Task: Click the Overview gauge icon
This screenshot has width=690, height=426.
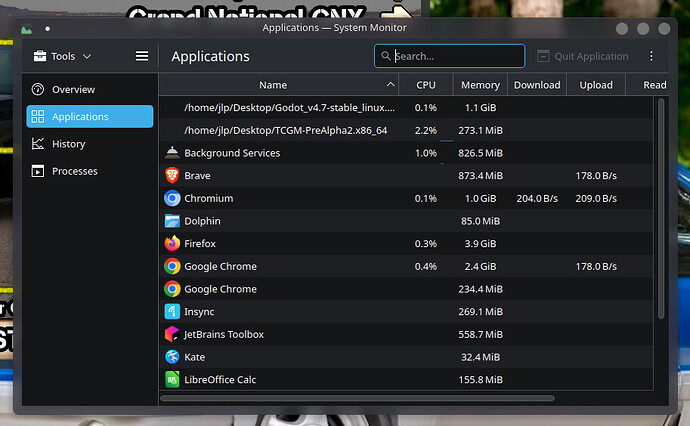Action: pyautogui.click(x=38, y=89)
